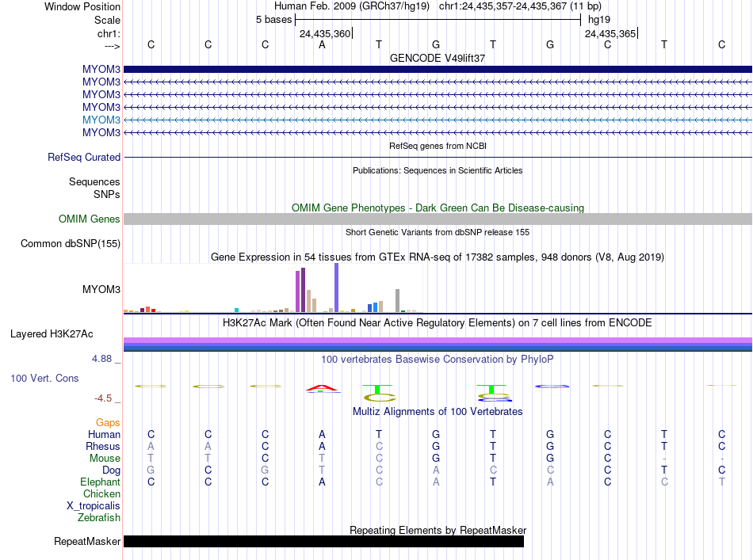Click the Scale label at left

[107, 20]
